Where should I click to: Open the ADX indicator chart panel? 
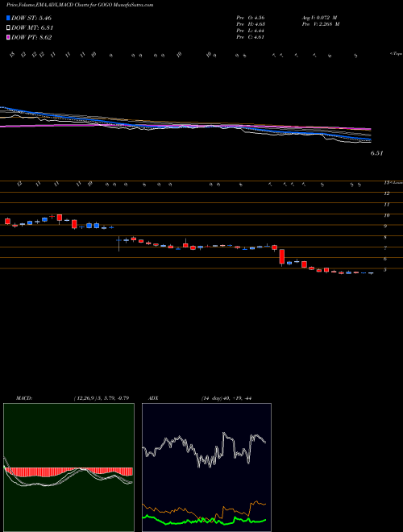tap(206, 468)
